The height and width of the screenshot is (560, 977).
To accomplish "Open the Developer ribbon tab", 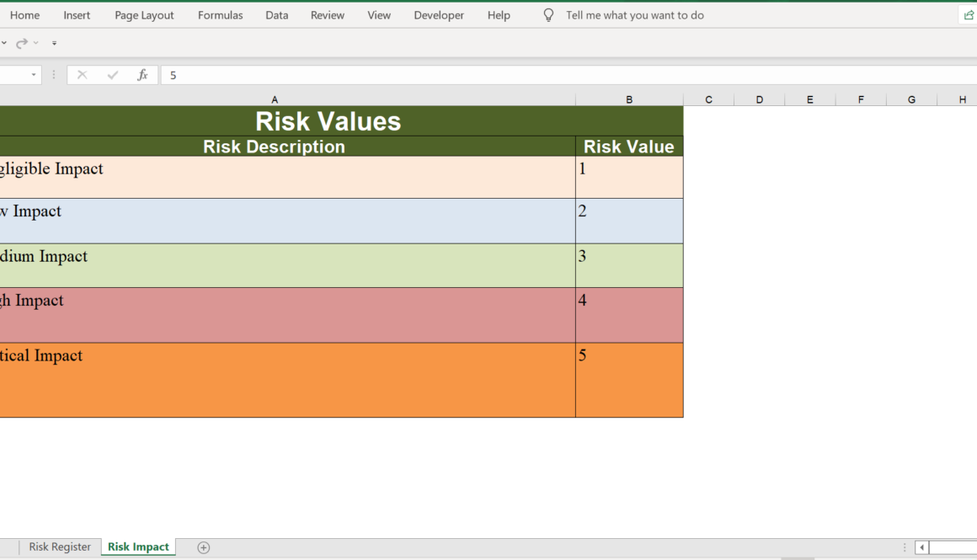I will tap(439, 14).
